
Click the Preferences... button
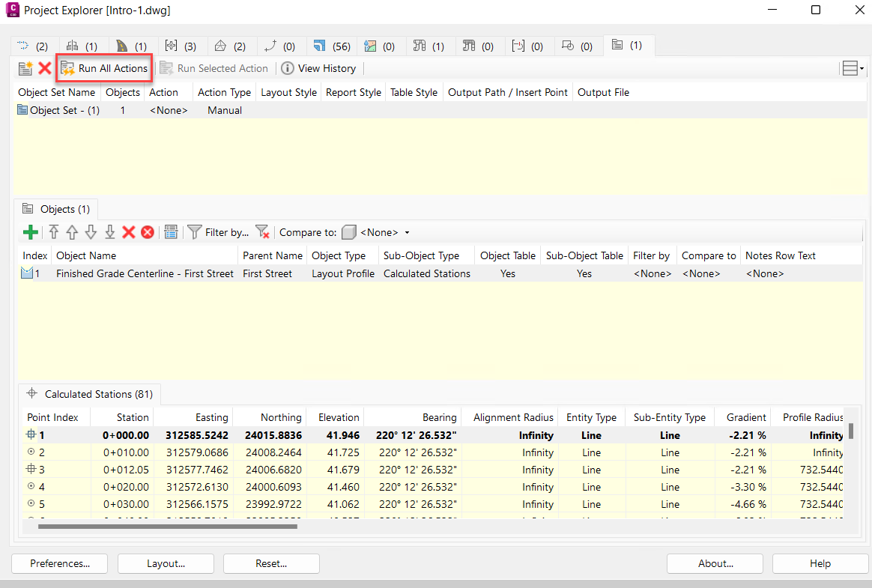[x=60, y=563]
